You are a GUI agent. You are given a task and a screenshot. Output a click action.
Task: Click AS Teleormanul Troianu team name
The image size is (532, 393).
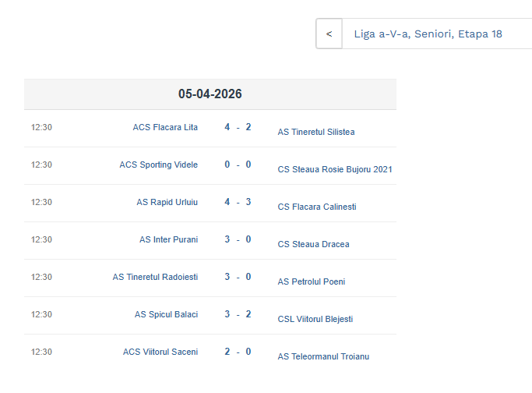point(323,356)
